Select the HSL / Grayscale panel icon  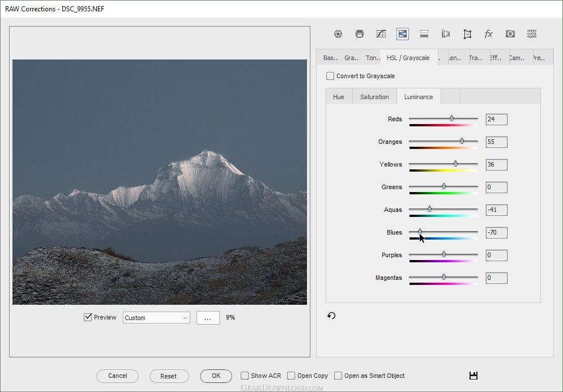tap(403, 34)
